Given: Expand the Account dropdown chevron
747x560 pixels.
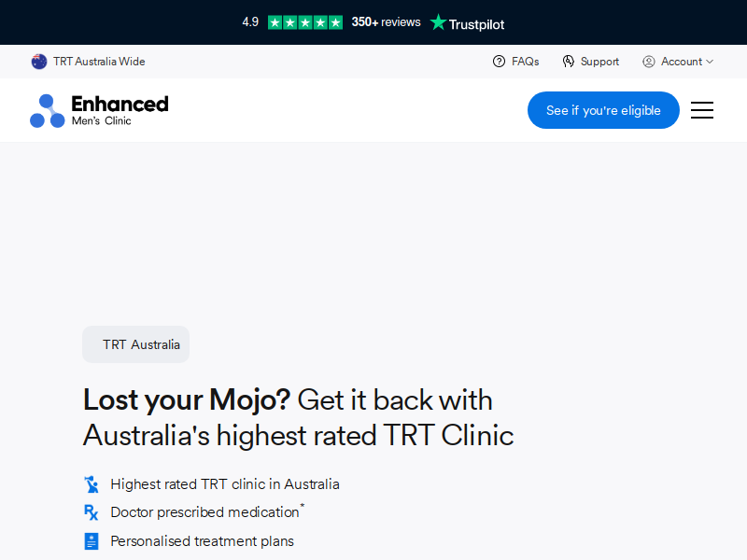Looking at the screenshot, I should (710, 62).
